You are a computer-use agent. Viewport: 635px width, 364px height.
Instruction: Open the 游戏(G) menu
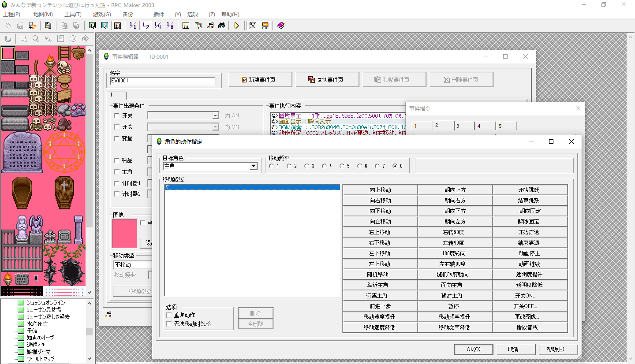[x=102, y=15]
